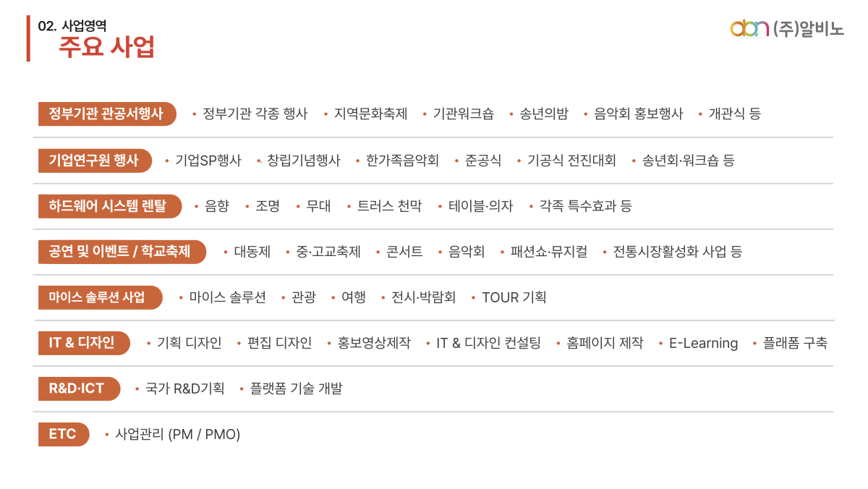
Task: Click the (주)알비노 company name text
Action: 808,29
